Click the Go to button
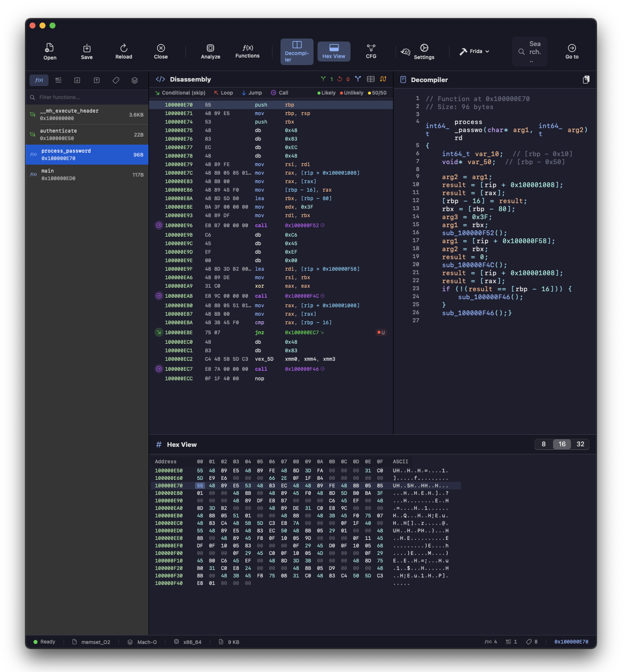 pos(571,52)
